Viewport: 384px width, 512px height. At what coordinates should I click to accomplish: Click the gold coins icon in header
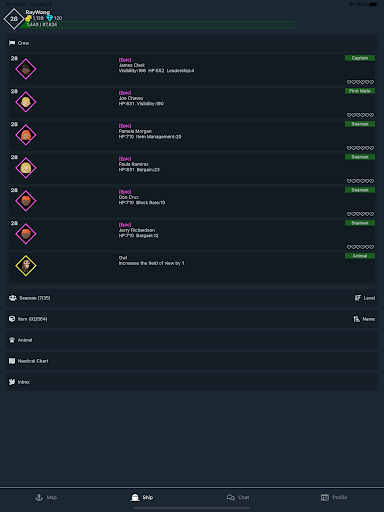[x=29, y=18]
